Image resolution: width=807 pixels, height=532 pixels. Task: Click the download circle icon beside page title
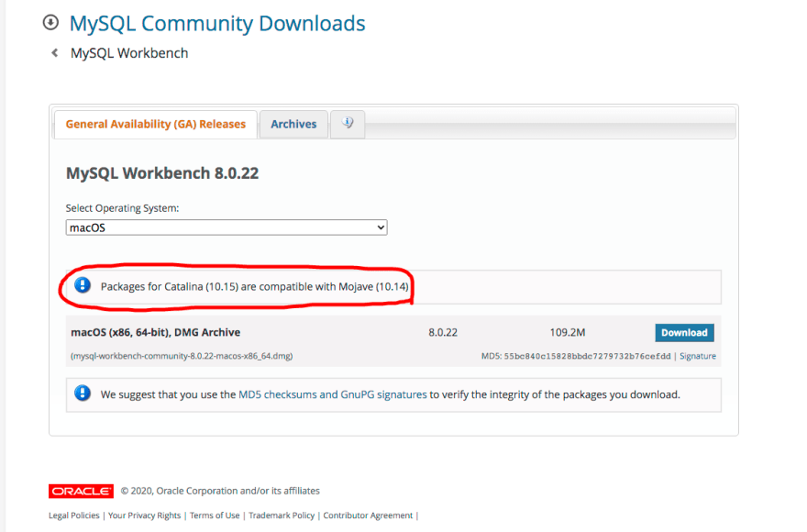point(50,23)
